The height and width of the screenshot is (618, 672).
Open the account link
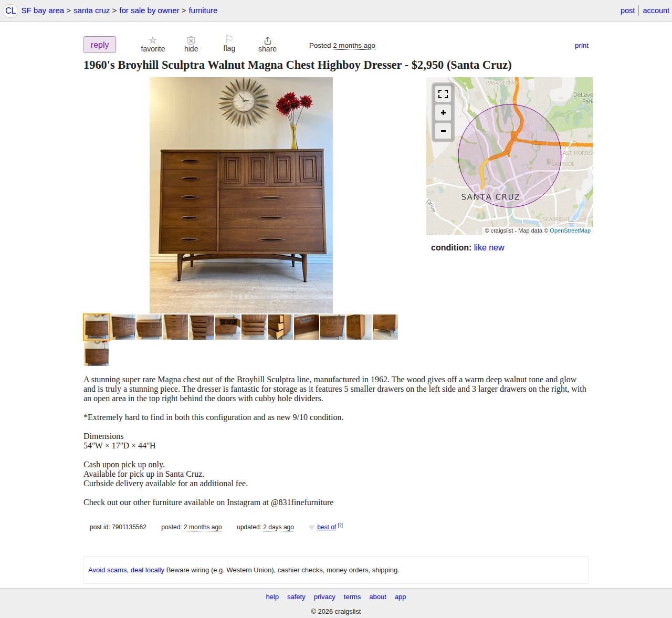(656, 11)
